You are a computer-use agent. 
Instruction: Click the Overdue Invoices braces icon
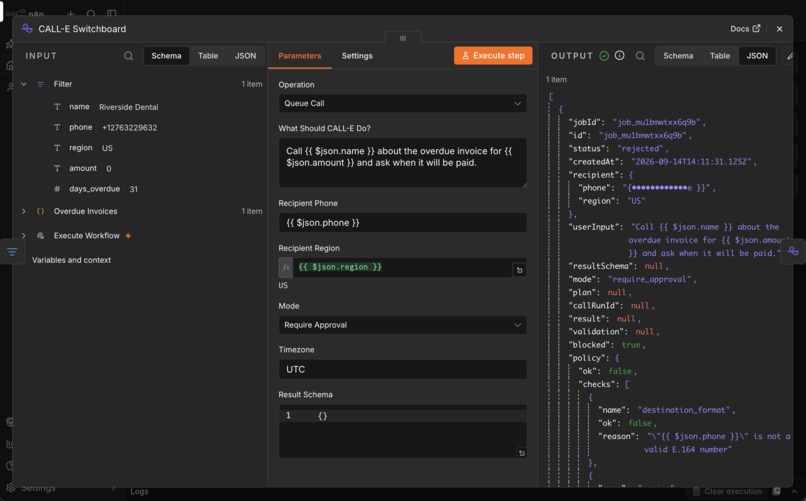[x=40, y=211]
